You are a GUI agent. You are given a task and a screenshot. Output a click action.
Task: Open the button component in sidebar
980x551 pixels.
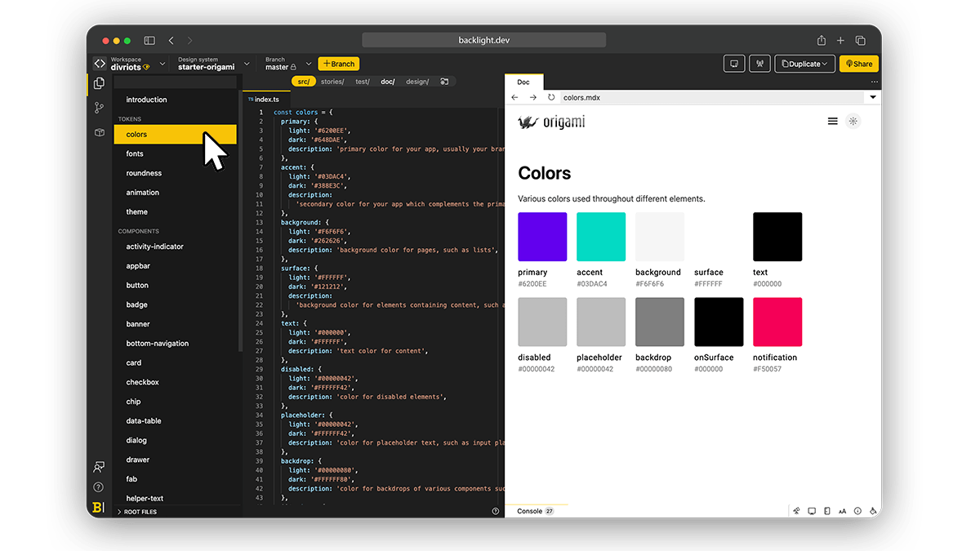137,285
